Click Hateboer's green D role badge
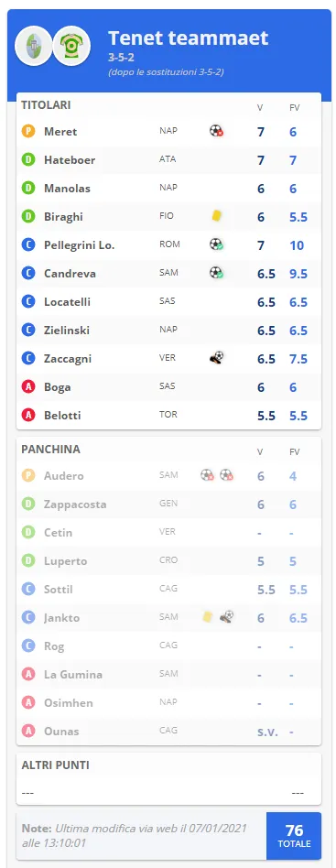 point(27,160)
